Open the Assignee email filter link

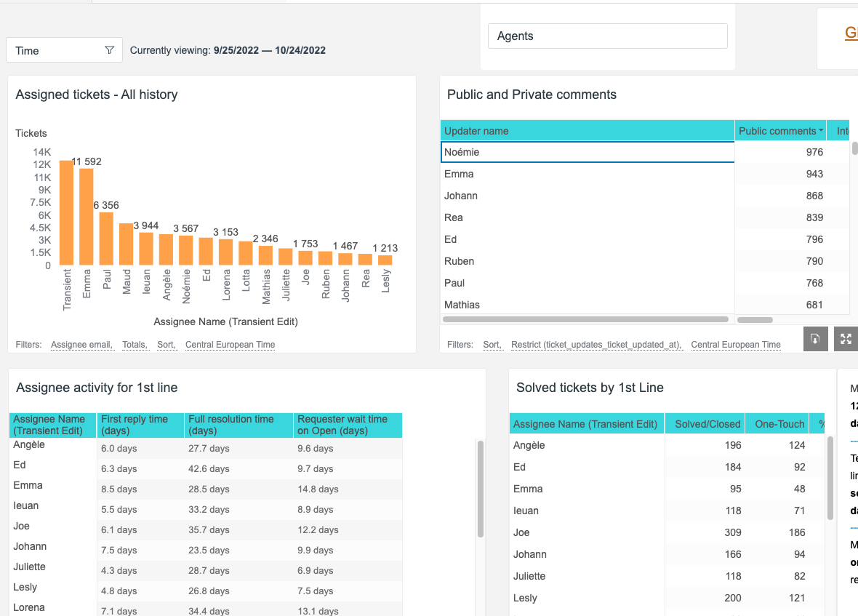pos(81,345)
